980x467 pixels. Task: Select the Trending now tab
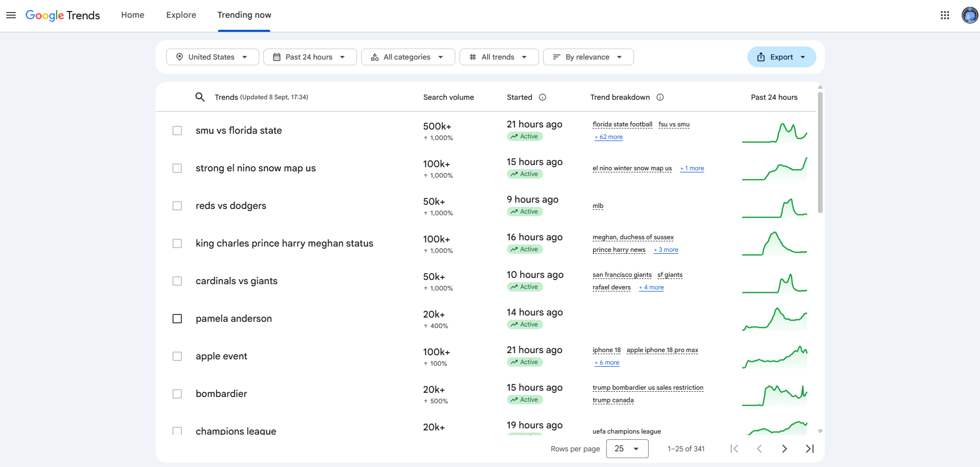[x=244, y=15]
